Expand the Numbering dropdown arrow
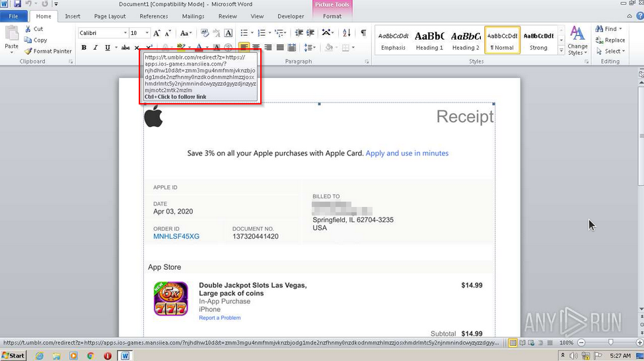The width and height of the screenshot is (644, 361). (269, 33)
